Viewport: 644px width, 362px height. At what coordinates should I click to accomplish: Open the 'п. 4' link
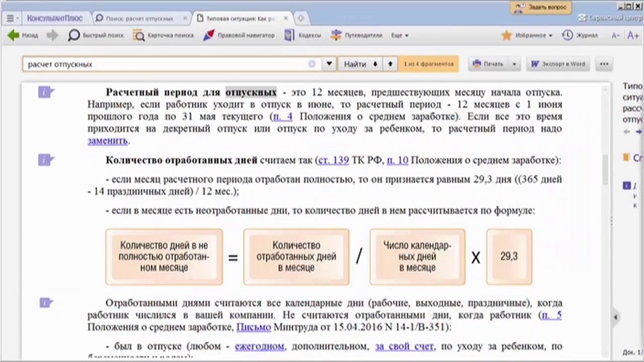click(282, 117)
